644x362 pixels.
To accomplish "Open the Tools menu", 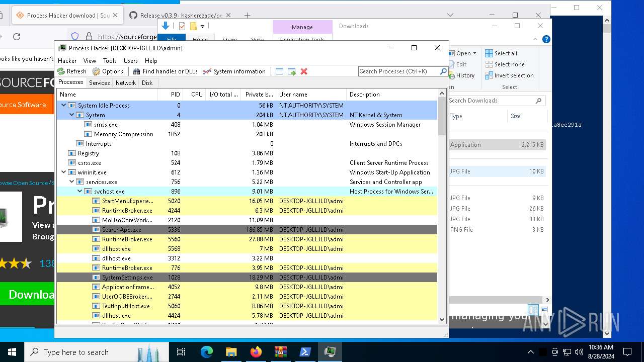I will click(110, 61).
